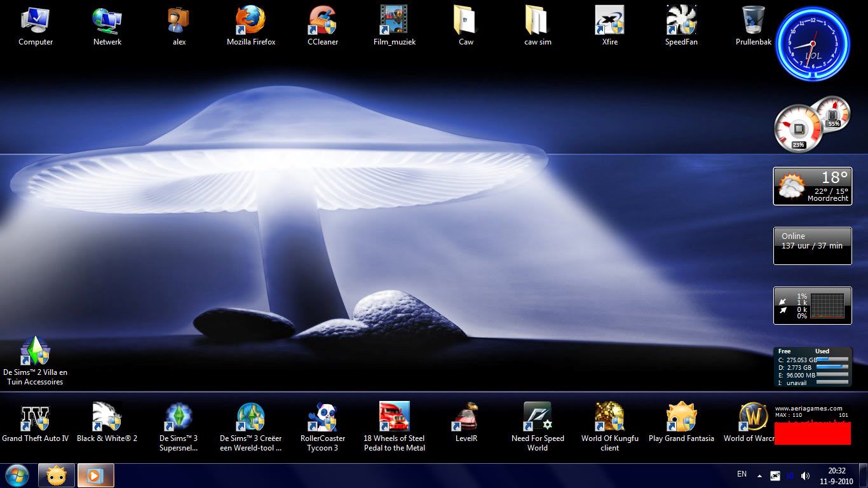The image size is (868, 488).
Task: Click the drive C: free space bar
Action: tap(832, 360)
